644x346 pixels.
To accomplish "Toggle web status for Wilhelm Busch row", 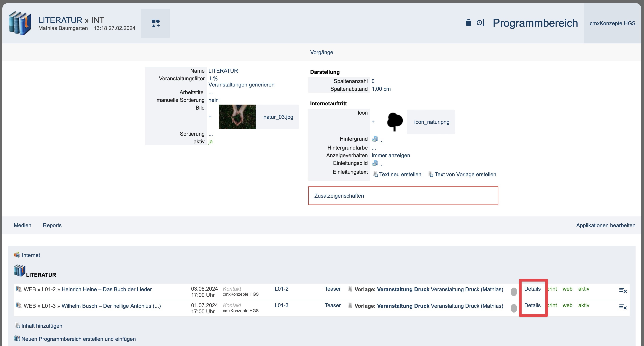I will point(567,305).
